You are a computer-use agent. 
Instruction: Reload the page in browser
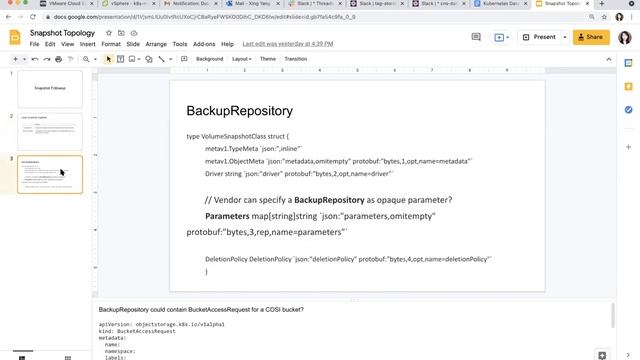click(33, 17)
